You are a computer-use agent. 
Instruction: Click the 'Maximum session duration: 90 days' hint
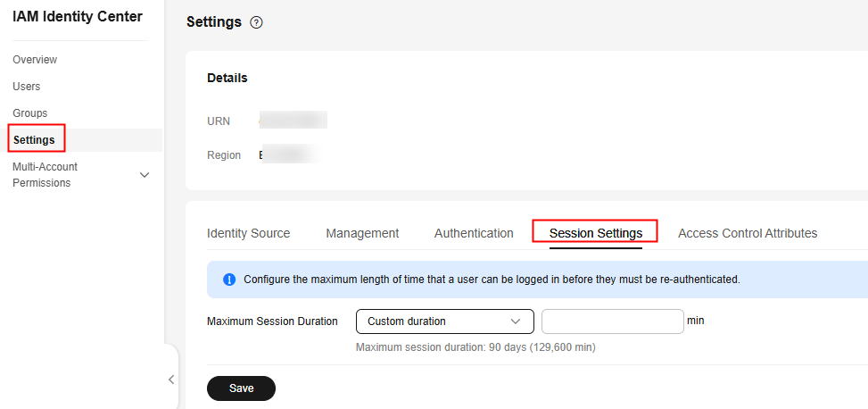pos(475,348)
